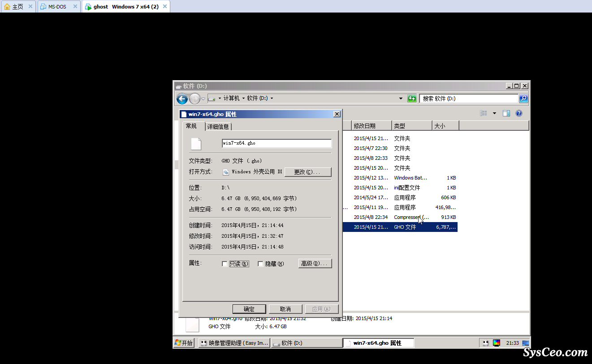Click the file icon in properties dialog
The height and width of the screenshot is (364, 592).
(x=196, y=144)
